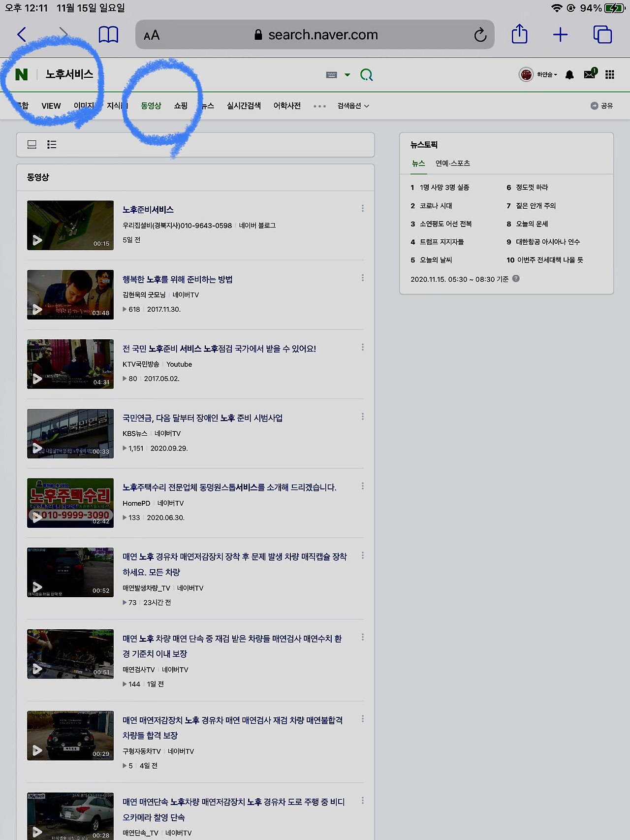Play the 노후주택수리 video thumbnail
The width and height of the screenshot is (630, 840).
tap(70, 503)
